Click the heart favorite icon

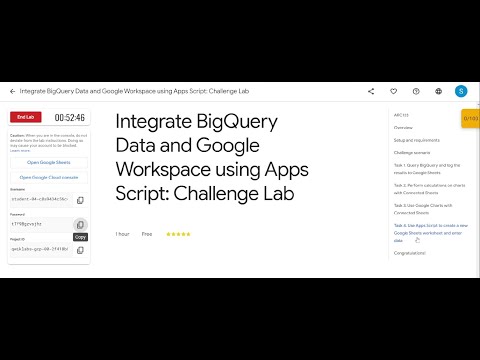coord(394,91)
